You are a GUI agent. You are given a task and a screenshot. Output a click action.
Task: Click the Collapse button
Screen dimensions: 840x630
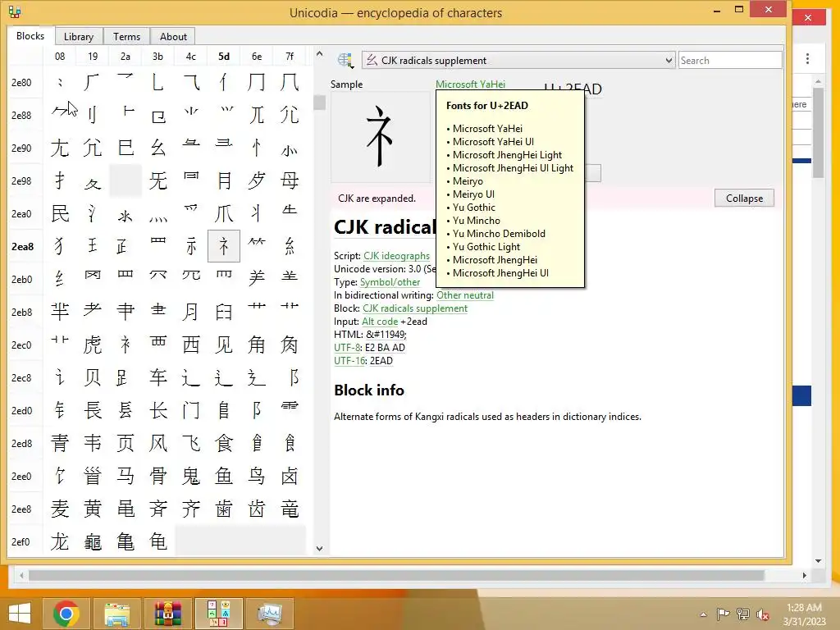pos(744,199)
